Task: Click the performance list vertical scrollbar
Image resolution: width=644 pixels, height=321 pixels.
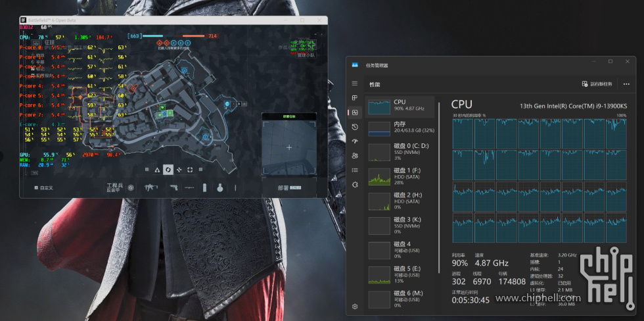Action: (439, 187)
